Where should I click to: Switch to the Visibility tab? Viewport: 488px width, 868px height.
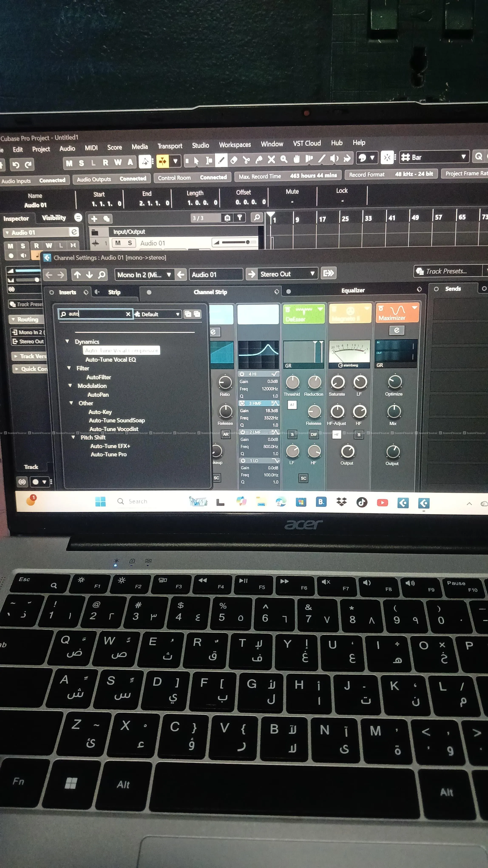click(x=54, y=218)
